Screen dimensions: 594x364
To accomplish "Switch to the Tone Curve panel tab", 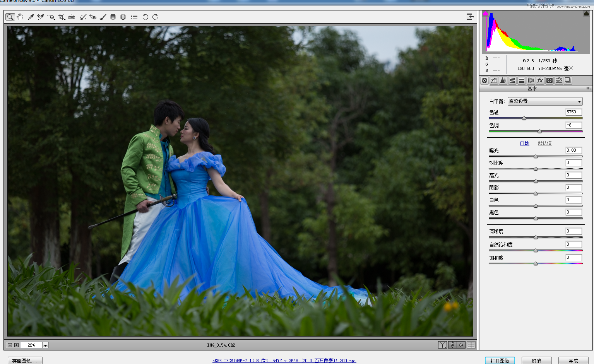I will [x=494, y=80].
